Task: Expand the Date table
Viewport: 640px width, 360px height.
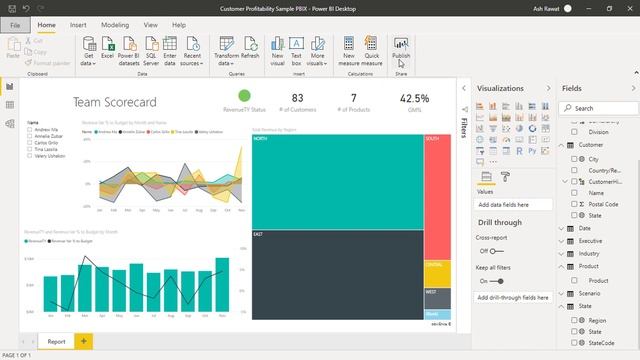Action: pos(562,228)
